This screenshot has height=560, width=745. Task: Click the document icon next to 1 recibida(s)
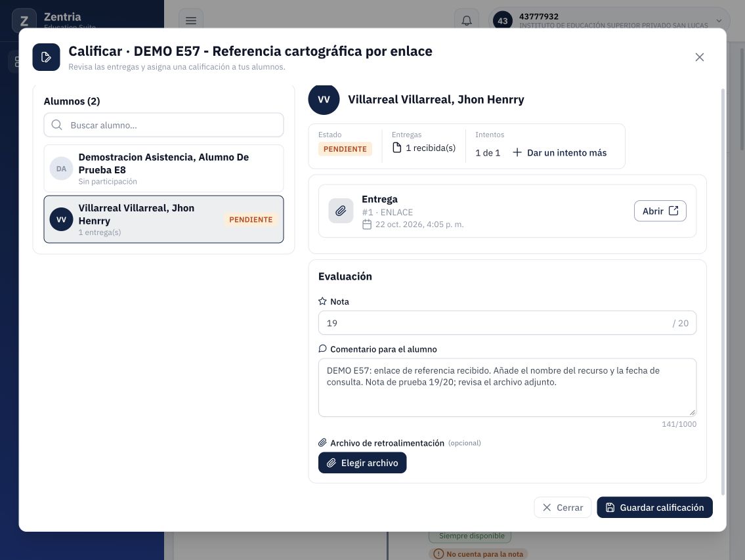pyautogui.click(x=396, y=148)
